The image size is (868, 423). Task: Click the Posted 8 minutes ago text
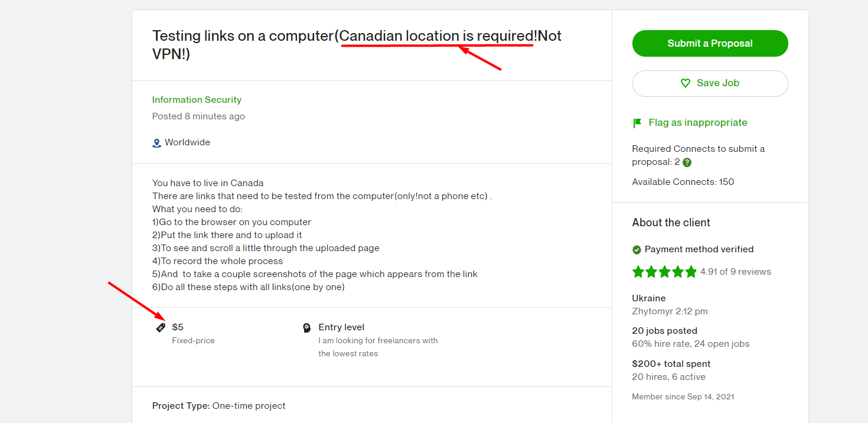pos(198,116)
